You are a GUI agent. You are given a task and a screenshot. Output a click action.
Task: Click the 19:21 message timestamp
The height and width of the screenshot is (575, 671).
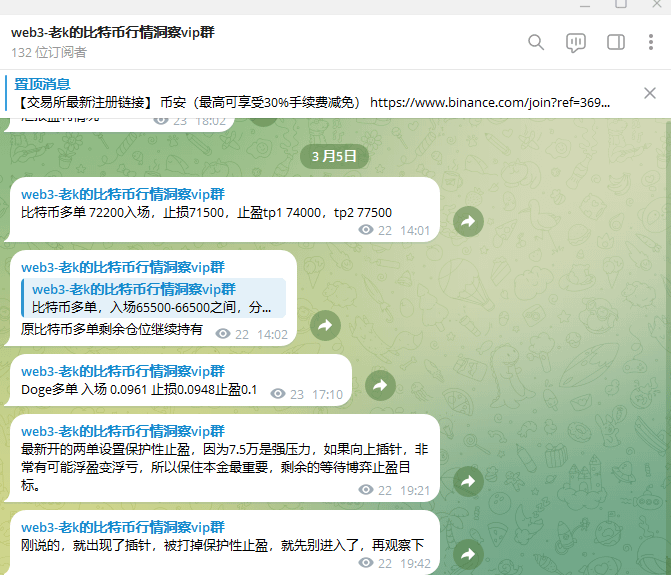pyautogui.click(x=415, y=490)
